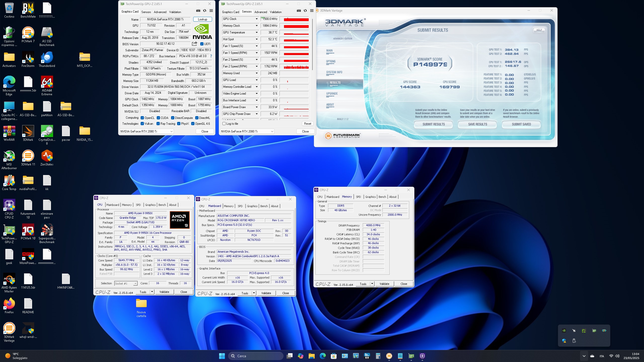This screenshot has height=362, width=644.
Task: Enable the Log to file checkbox
Action: [224, 124]
